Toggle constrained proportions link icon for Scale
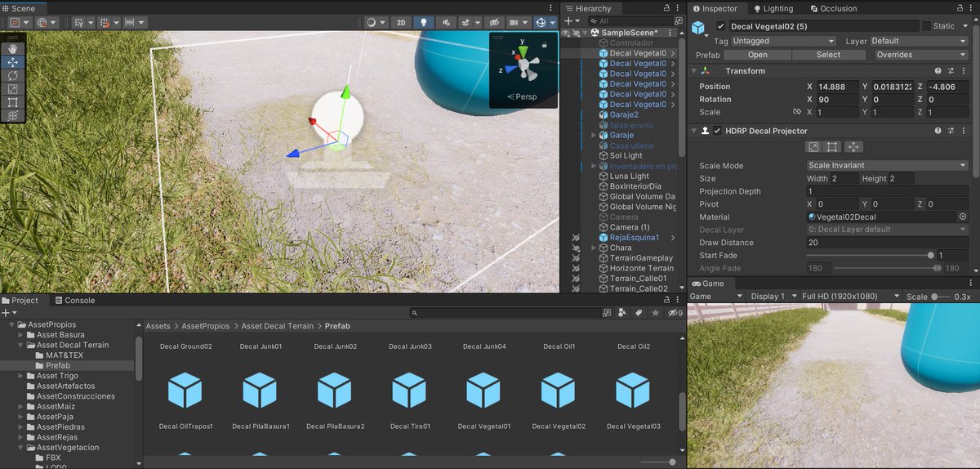 [x=796, y=112]
